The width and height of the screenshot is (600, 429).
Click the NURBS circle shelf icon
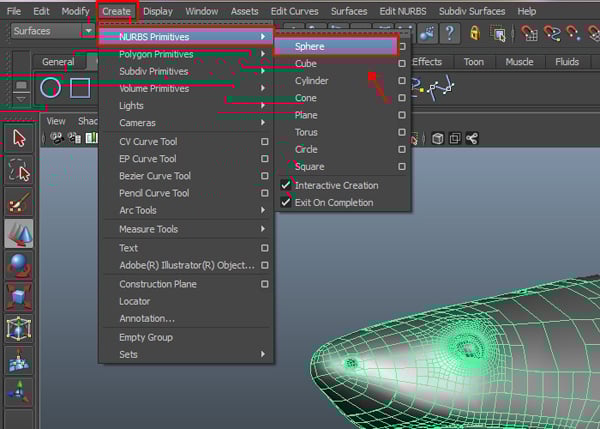[50, 89]
